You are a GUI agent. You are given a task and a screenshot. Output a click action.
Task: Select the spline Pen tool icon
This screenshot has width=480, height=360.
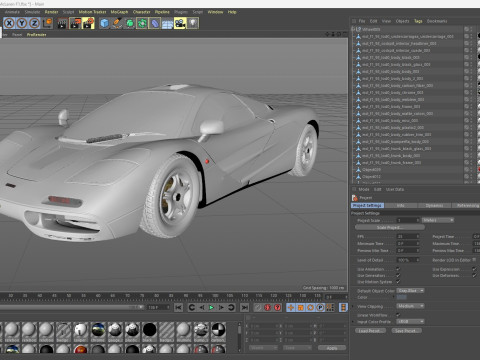(117, 23)
